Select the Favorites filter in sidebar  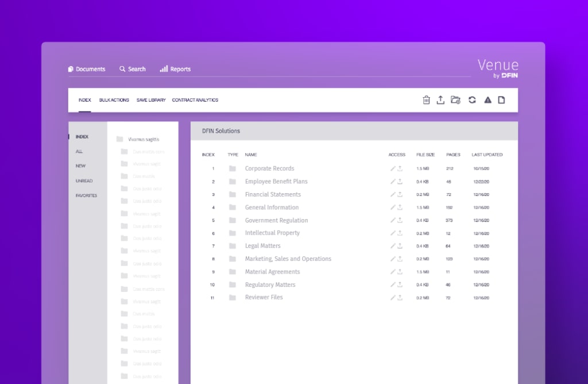coord(86,195)
